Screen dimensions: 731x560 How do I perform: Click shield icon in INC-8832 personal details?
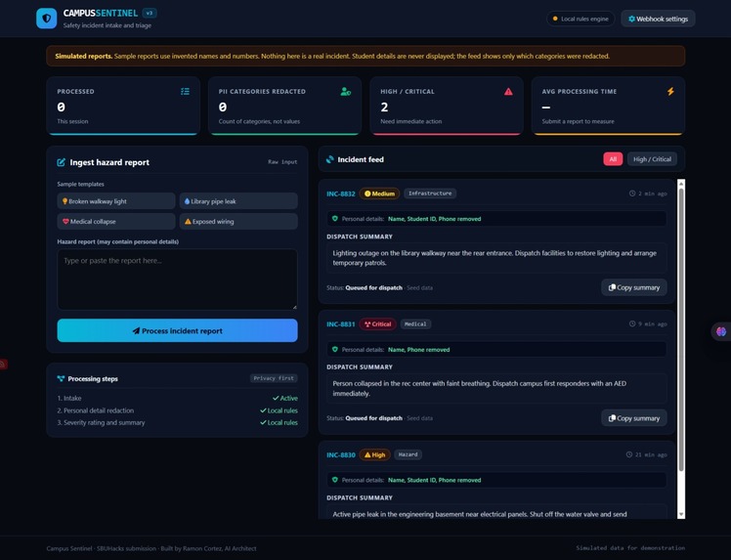pyautogui.click(x=335, y=218)
